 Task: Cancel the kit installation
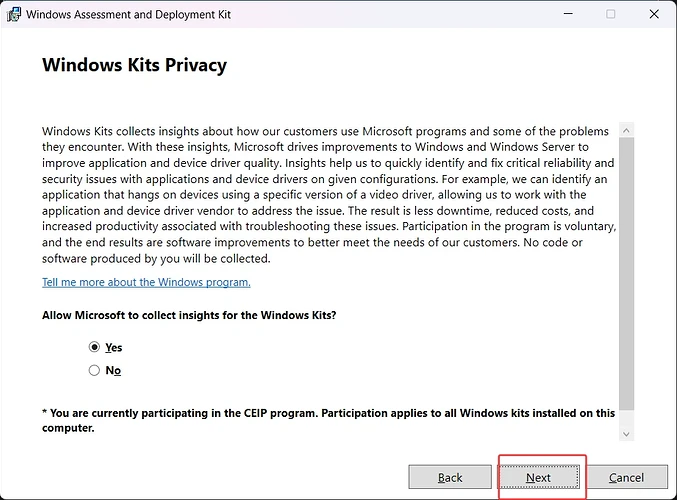click(626, 477)
